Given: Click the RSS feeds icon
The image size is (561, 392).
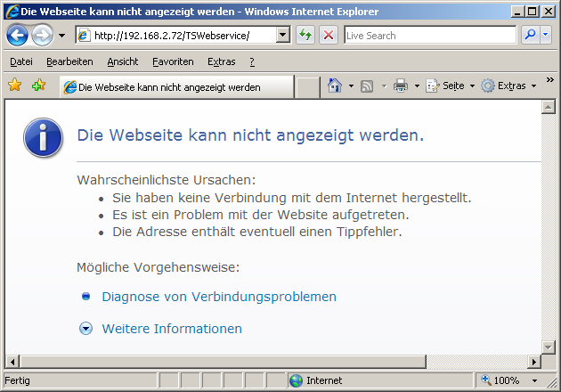Looking at the screenshot, I should coord(367,86).
